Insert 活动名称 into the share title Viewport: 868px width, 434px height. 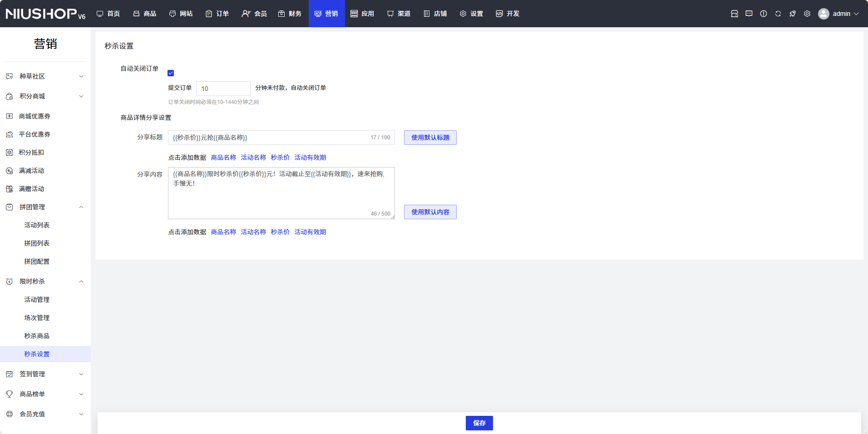coord(253,158)
